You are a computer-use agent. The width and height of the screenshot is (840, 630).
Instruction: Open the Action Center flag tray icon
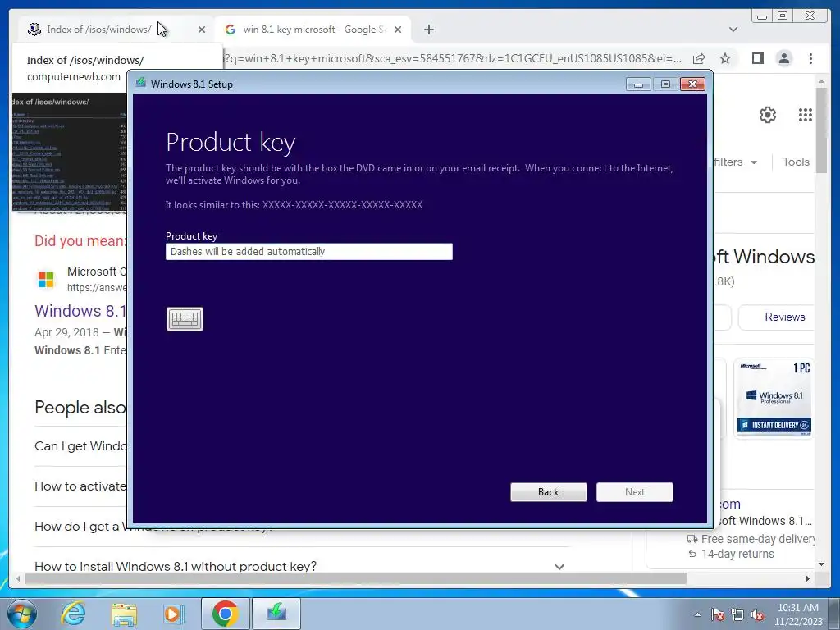click(718, 614)
